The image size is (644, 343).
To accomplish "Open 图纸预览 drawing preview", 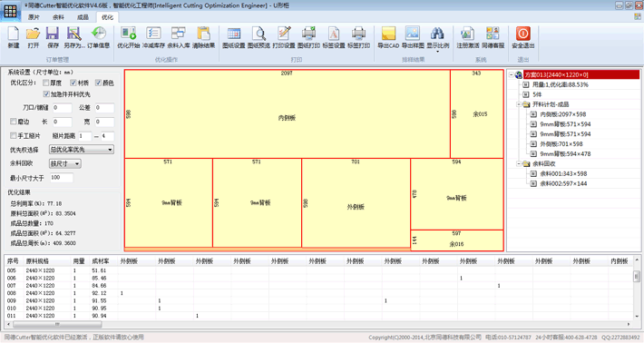I will pyautogui.click(x=259, y=37).
